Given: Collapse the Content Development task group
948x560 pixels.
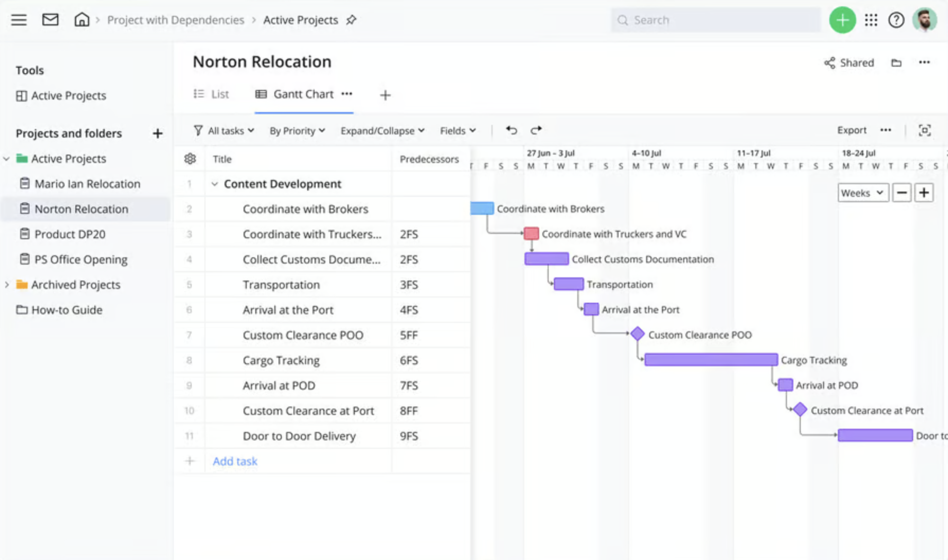Looking at the screenshot, I should tap(214, 184).
